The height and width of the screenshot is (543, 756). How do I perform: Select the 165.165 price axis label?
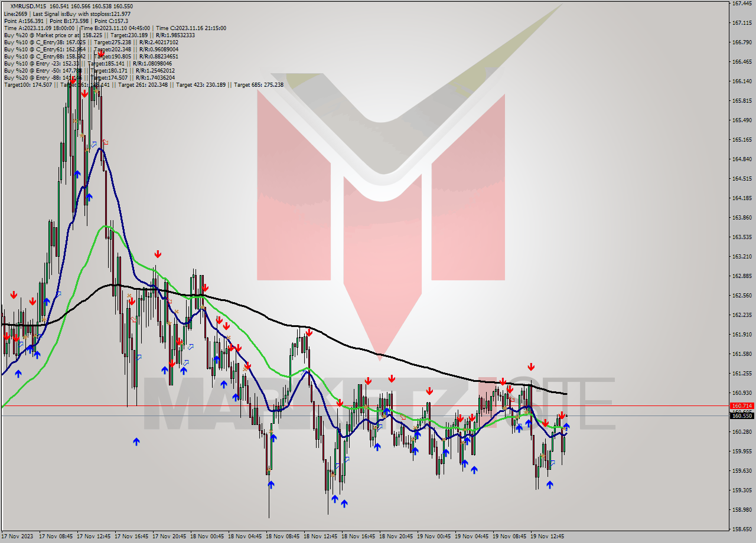(742, 139)
